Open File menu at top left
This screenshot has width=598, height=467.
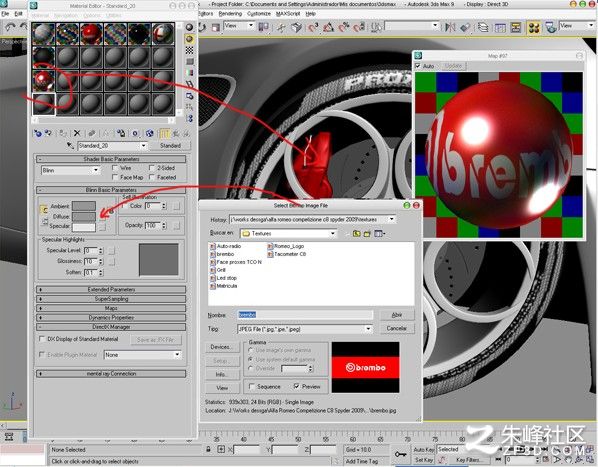click(x=5, y=14)
